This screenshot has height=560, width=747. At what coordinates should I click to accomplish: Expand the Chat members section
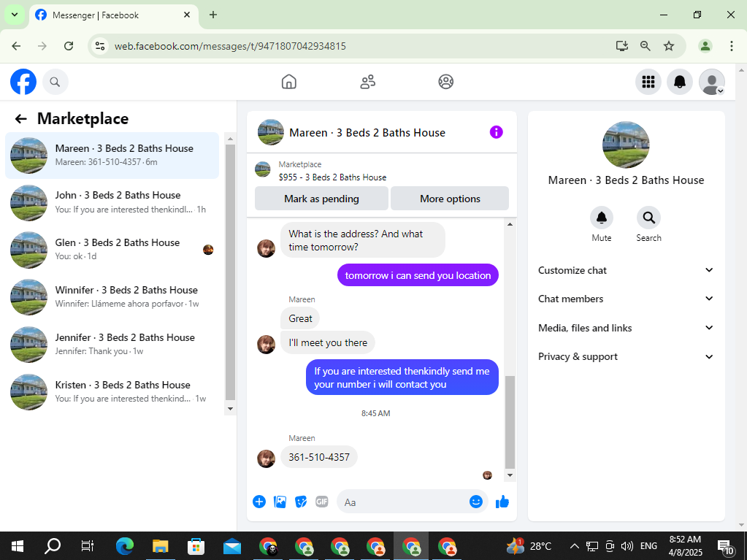click(x=626, y=299)
